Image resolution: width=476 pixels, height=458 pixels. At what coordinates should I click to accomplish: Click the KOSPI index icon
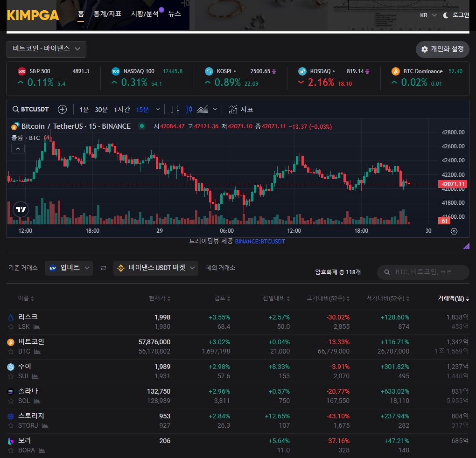[x=209, y=71]
